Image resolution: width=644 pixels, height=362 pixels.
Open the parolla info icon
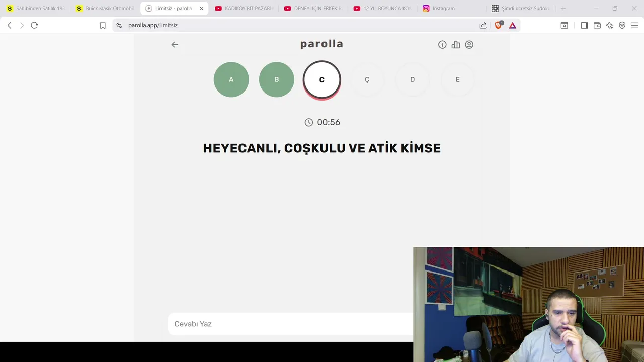tap(442, 45)
